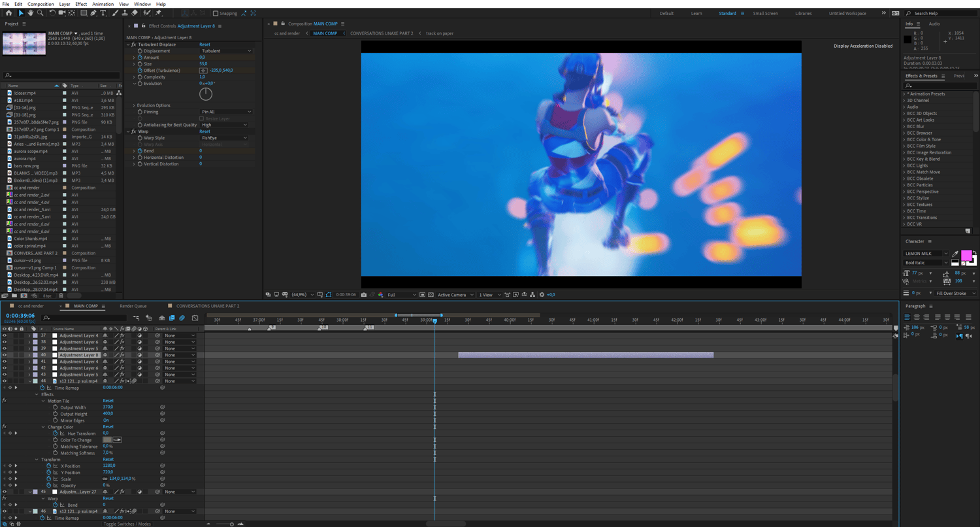Click the Toggle Switches / Modes button
This screenshot has height=527, width=980.
(127, 524)
